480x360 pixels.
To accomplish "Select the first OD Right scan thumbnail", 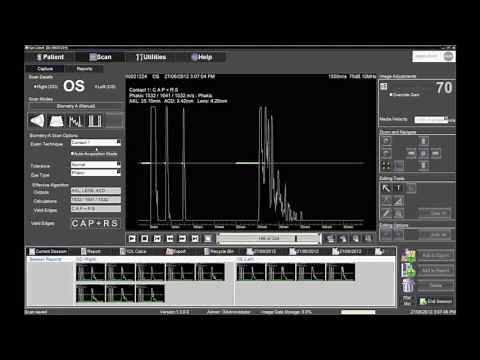I will (90, 272).
